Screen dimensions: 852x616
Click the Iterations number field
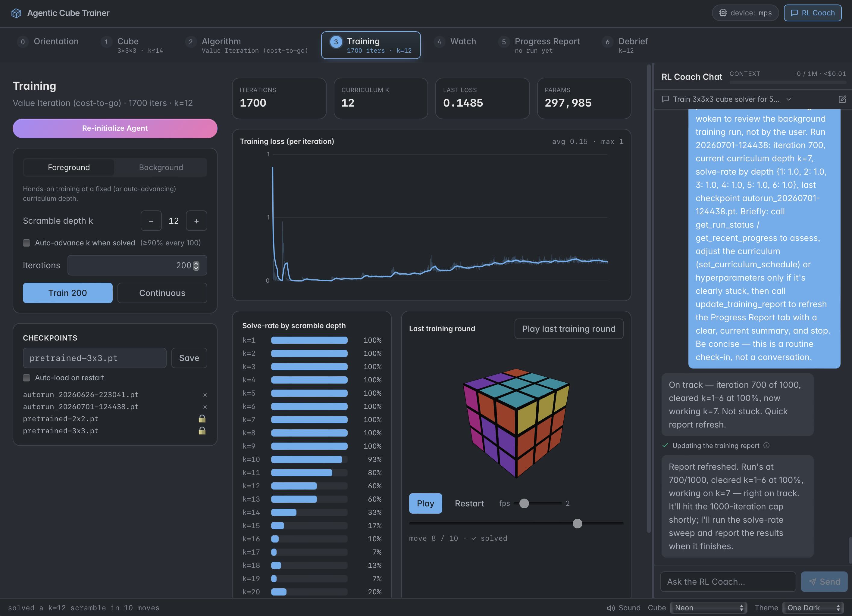tap(137, 265)
